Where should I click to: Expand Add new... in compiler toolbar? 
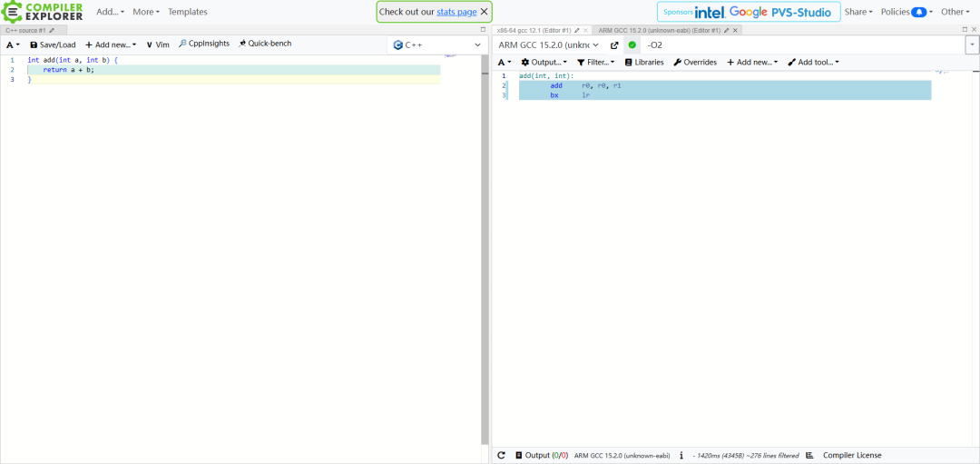[x=752, y=62]
